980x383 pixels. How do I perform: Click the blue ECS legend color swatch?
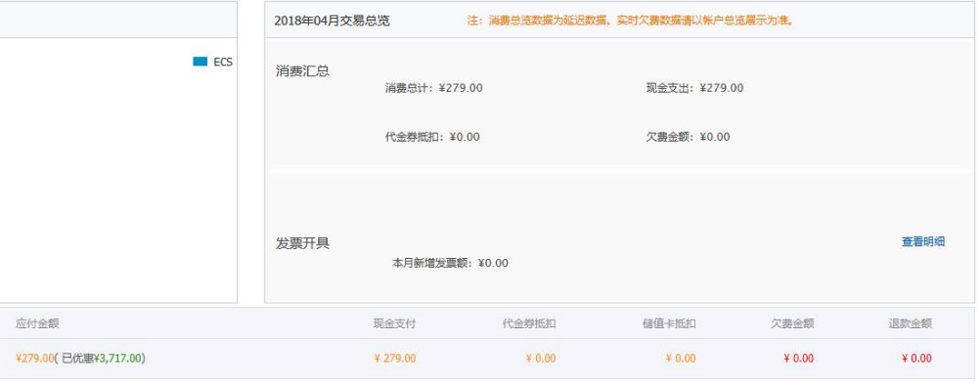tap(200, 62)
